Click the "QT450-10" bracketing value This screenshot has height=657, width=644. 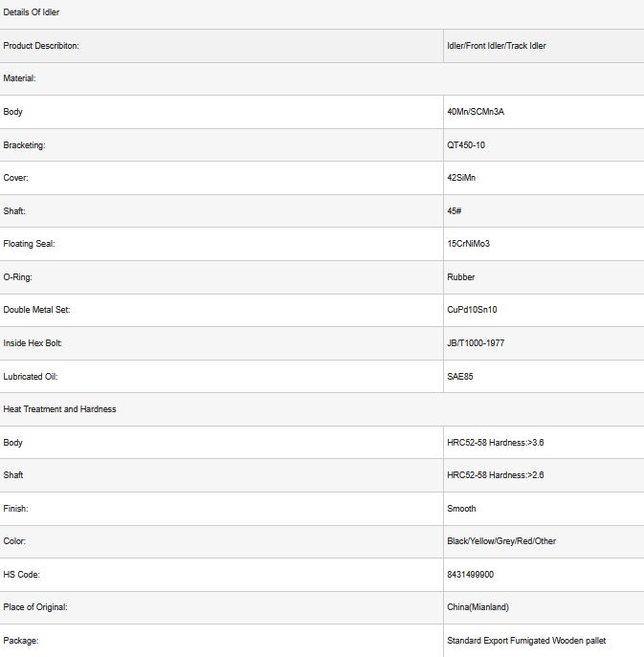[466, 145]
